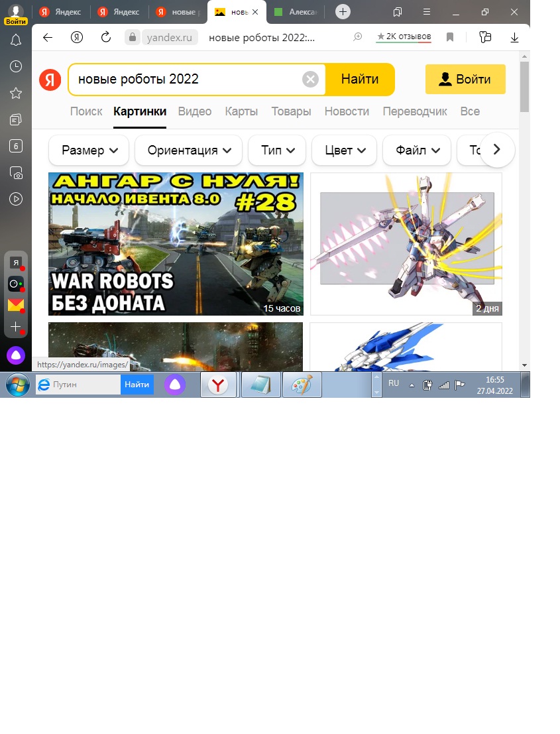Select the Картинки tab
Screen dimensions: 560x734
140,111
